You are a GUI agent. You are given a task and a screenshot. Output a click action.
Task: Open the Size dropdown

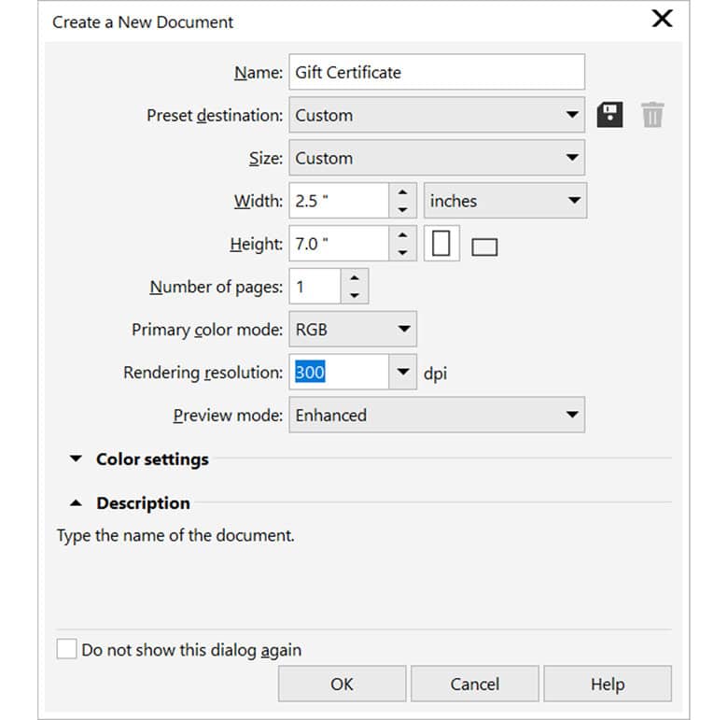pos(572,158)
